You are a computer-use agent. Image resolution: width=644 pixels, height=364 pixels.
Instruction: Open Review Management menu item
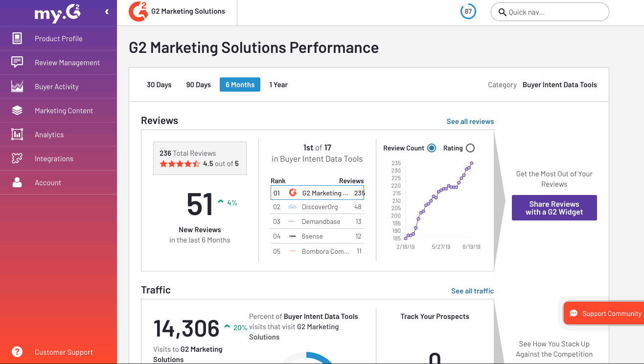tap(58, 62)
